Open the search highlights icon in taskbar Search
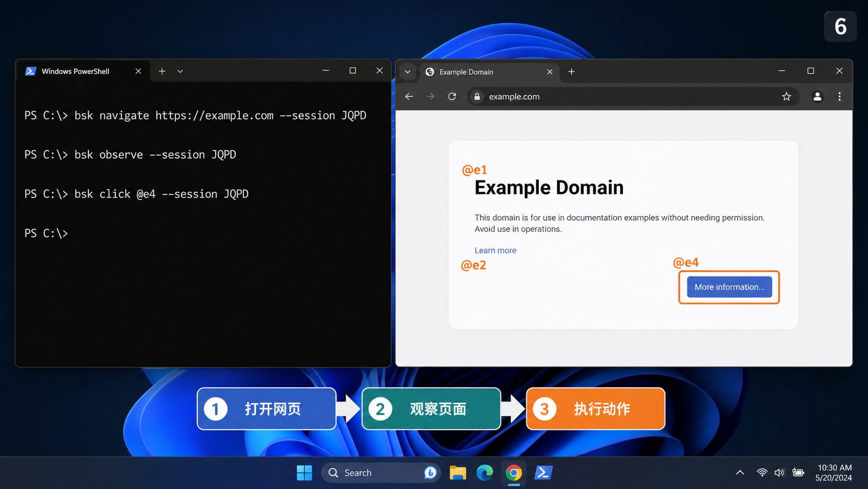 [430, 473]
